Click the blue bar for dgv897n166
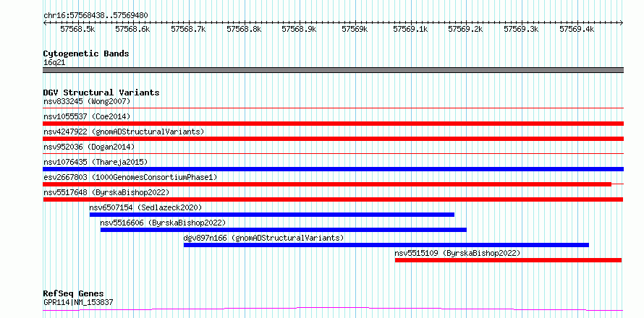Viewport: 644px width, 318px height. pos(386,245)
